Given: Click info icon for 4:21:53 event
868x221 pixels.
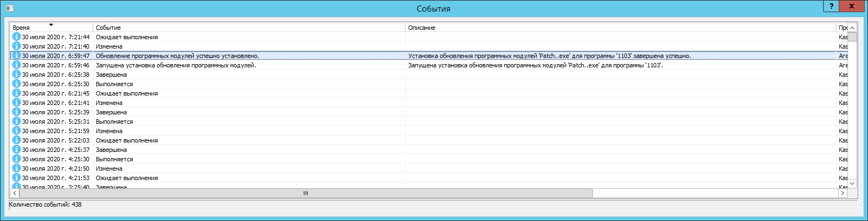Looking at the screenshot, I should [x=17, y=177].
